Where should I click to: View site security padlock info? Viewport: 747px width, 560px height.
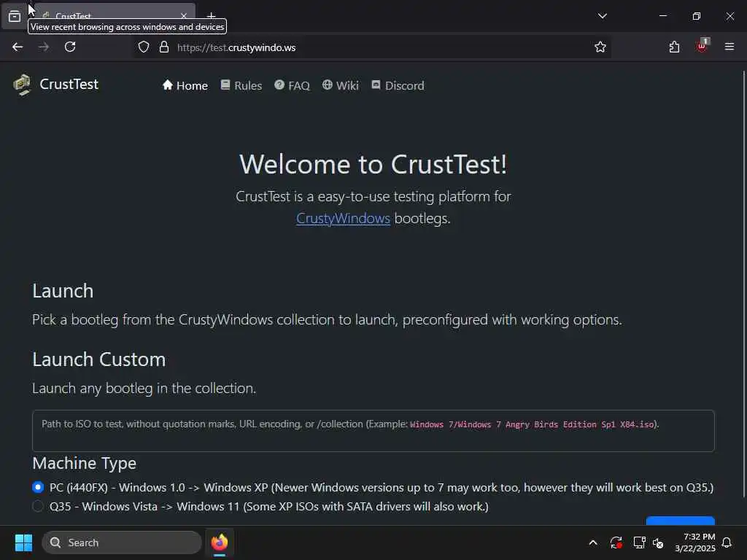(164, 47)
